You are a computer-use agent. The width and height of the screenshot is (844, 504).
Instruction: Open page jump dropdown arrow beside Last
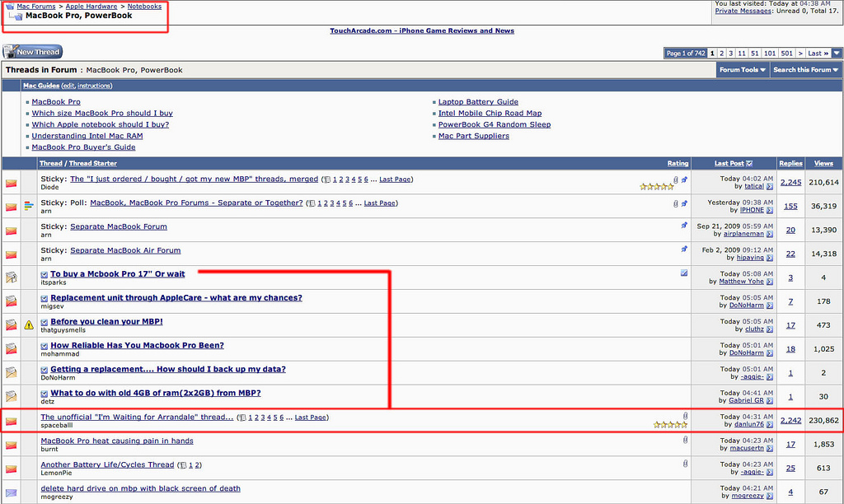point(837,54)
